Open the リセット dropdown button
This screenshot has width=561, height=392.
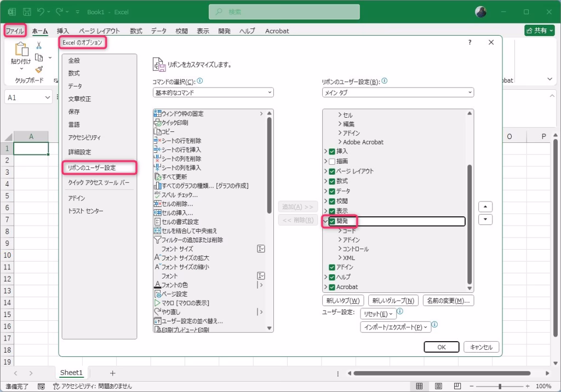point(378,314)
